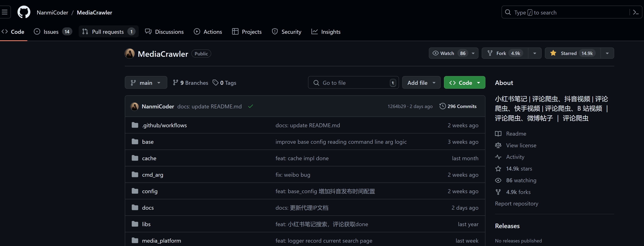Click the eye icon beside 86 watching
The image size is (644, 246).
498,180
